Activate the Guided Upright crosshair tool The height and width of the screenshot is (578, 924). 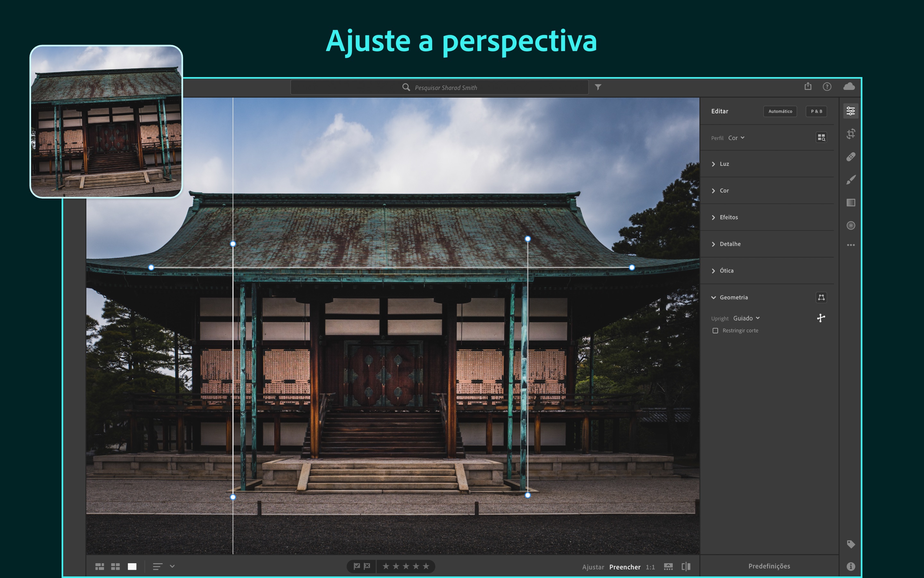tap(821, 318)
